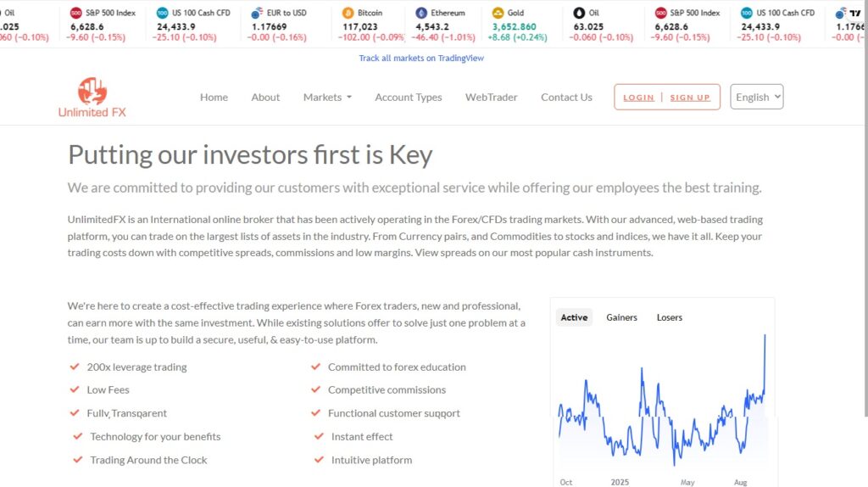Click the first US 100 Cash CFD icon
Image resolution: width=868 pixels, height=487 pixels.
coord(162,14)
